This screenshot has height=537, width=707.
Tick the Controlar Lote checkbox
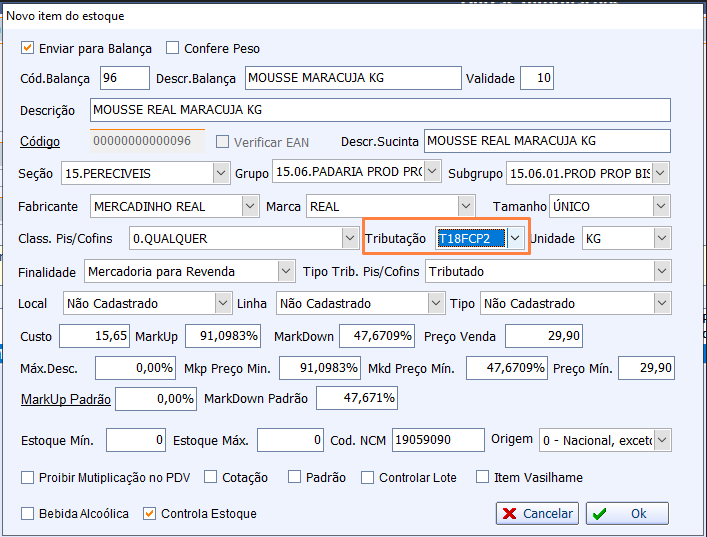coord(368,477)
